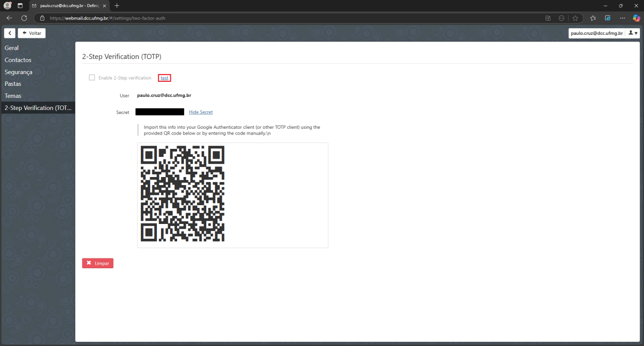Go to the Pastas settings section
Viewport: 644px width, 346px height.
click(x=13, y=84)
